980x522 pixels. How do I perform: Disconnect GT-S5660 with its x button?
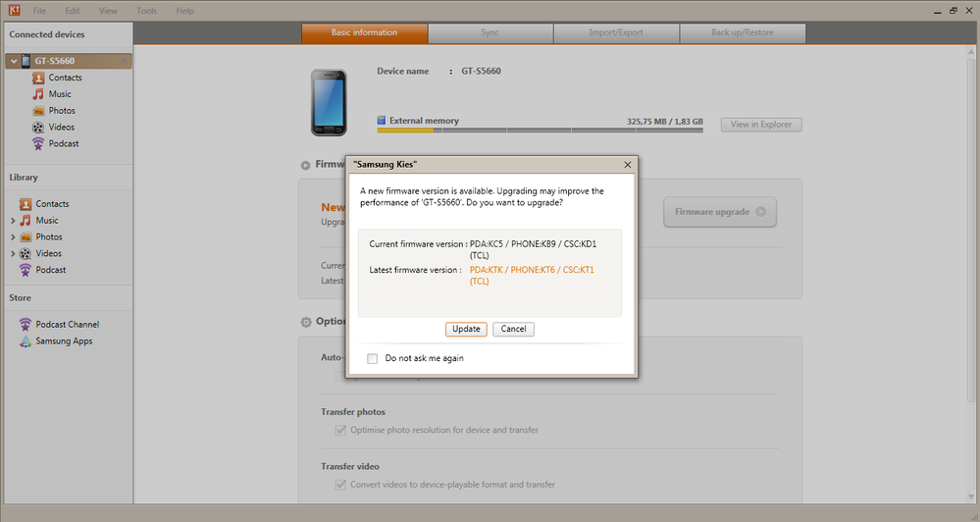[124, 61]
